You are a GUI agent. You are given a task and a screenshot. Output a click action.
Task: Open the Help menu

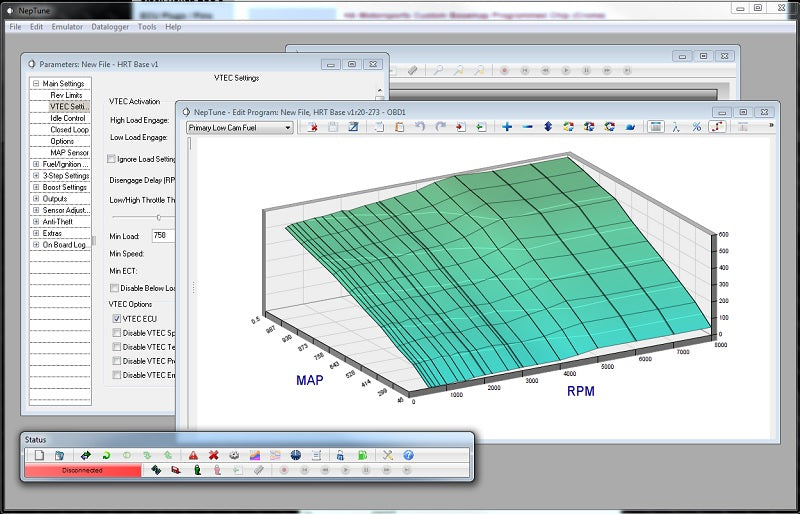(x=173, y=27)
